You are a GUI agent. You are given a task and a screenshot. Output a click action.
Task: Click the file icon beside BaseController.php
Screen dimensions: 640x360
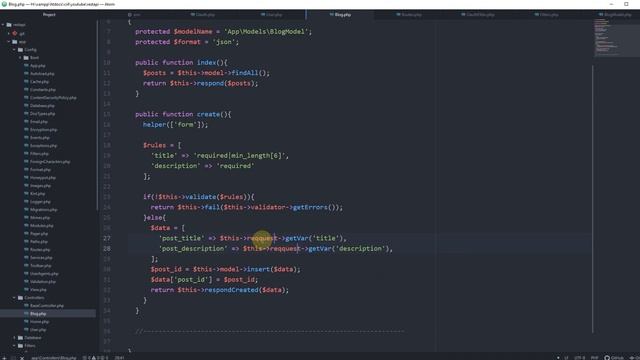27,306
